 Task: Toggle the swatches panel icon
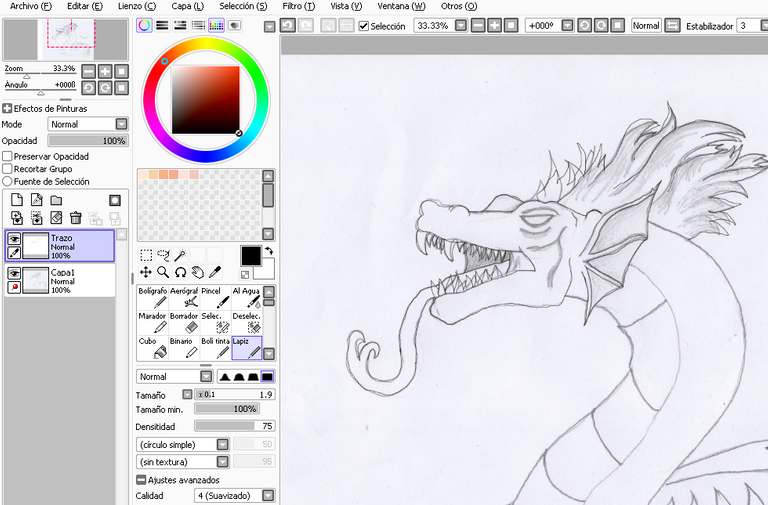[x=216, y=25]
